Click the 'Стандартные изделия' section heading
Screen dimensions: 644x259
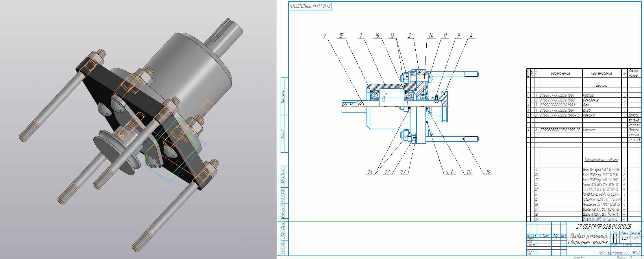(x=601, y=160)
